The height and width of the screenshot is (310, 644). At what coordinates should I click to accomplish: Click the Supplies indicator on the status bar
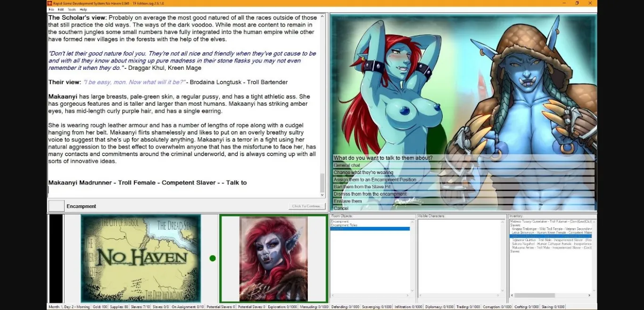tap(119, 306)
